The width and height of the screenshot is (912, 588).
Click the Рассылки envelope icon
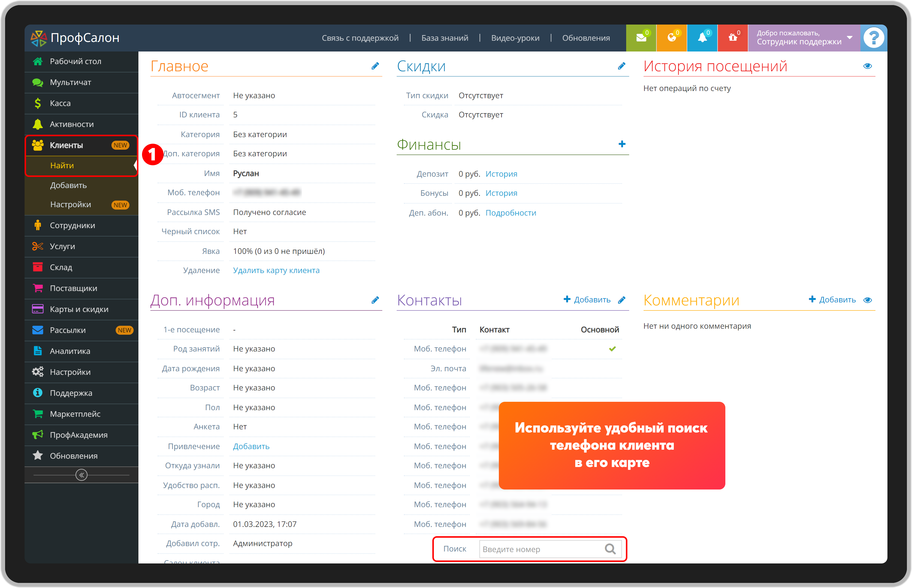pos(37,330)
